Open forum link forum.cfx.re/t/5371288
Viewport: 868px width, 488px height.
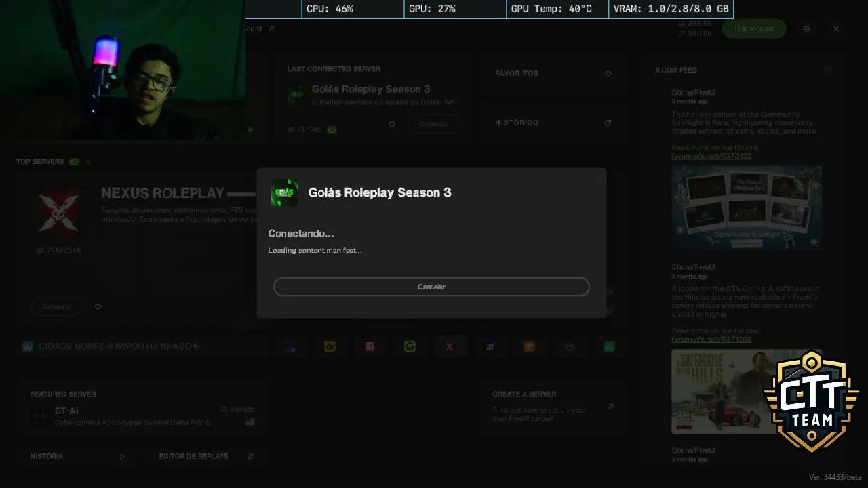[711, 339]
